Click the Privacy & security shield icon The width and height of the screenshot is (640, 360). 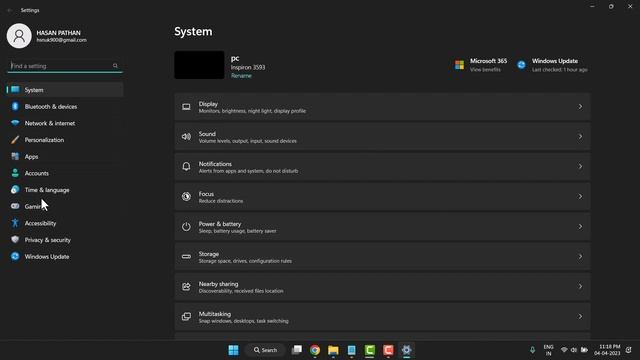coord(15,240)
